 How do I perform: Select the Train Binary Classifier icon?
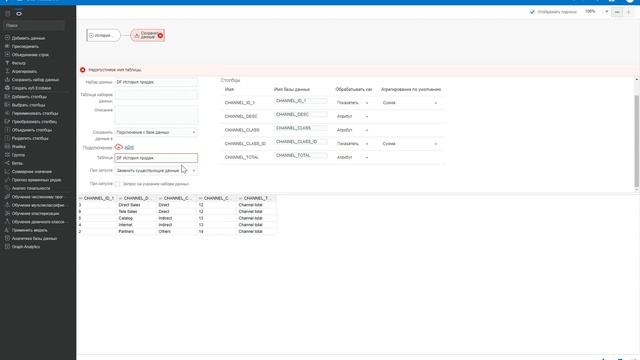tap(7, 222)
